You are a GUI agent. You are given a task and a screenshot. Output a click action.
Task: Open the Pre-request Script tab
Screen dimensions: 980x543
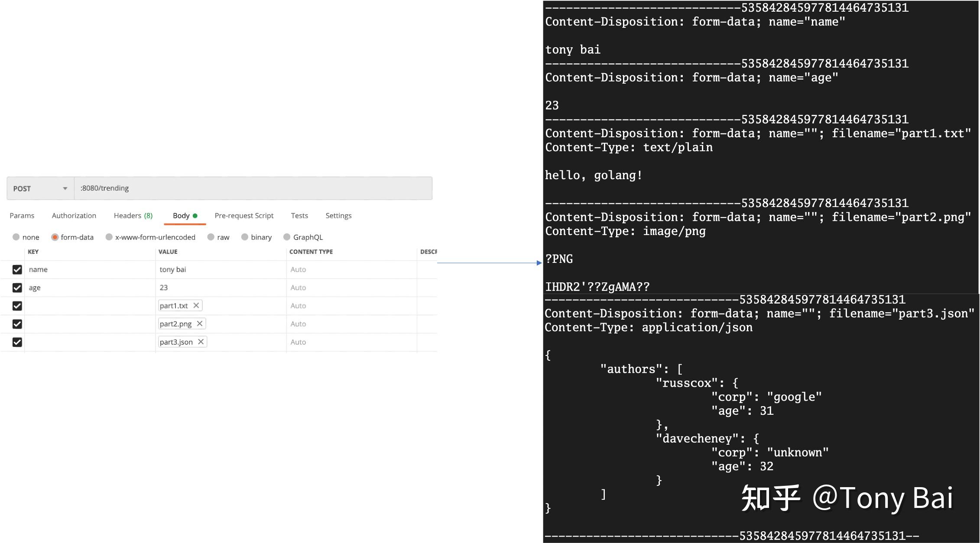pos(244,215)
